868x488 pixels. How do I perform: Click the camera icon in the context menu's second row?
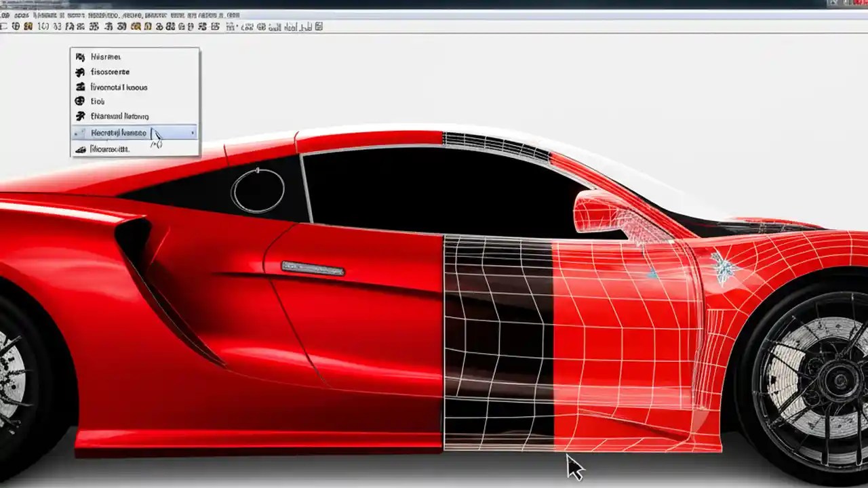pyautogui.click(x=81, y=71)
